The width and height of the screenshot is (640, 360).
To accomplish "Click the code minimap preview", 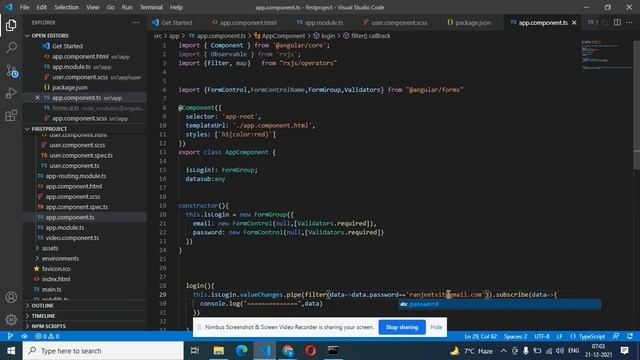I will (606, 55).
